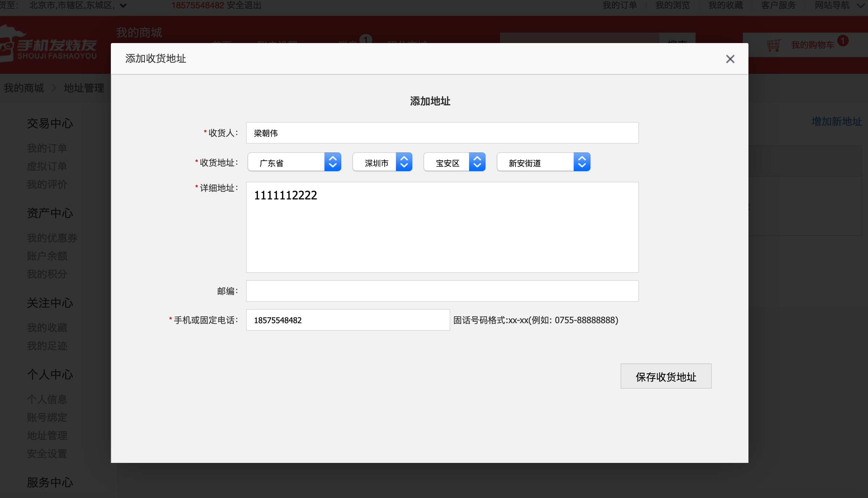Click 我的商城 header title
Viewport: 868px width, 498px height.
coord(139,33)
